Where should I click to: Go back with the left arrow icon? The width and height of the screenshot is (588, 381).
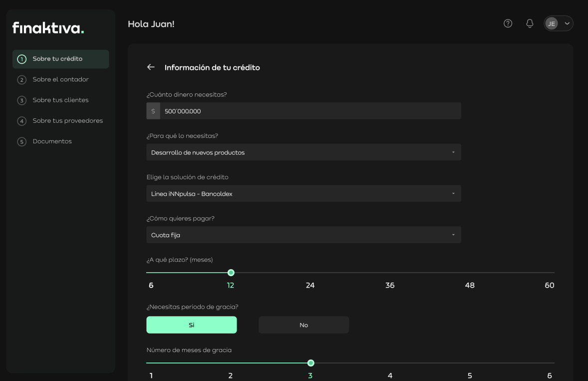151,67
